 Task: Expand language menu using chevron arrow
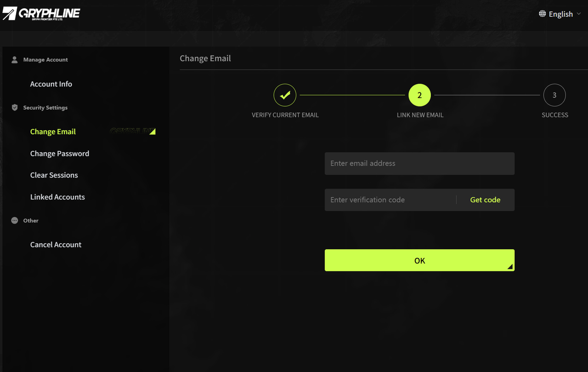pyautogui.click(x=579, y=14)
